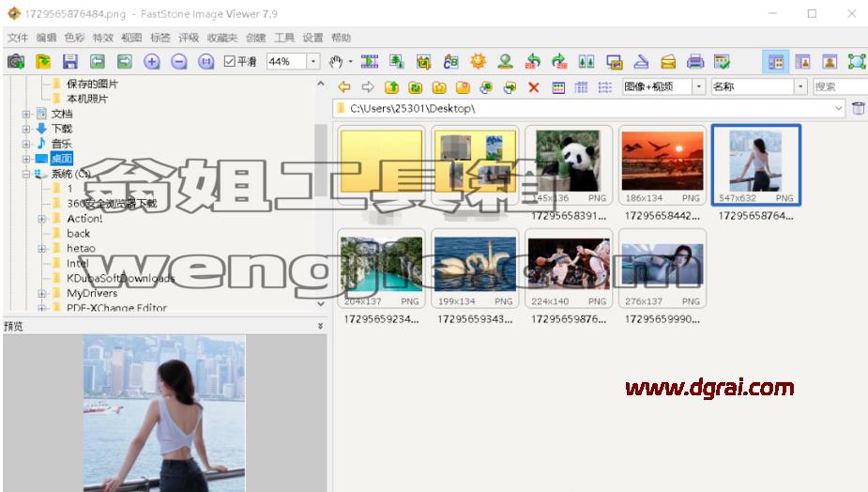Rotate right with the green clockwise arrow
The height and width of the screenshot is (492, 868).
(559, 61)
